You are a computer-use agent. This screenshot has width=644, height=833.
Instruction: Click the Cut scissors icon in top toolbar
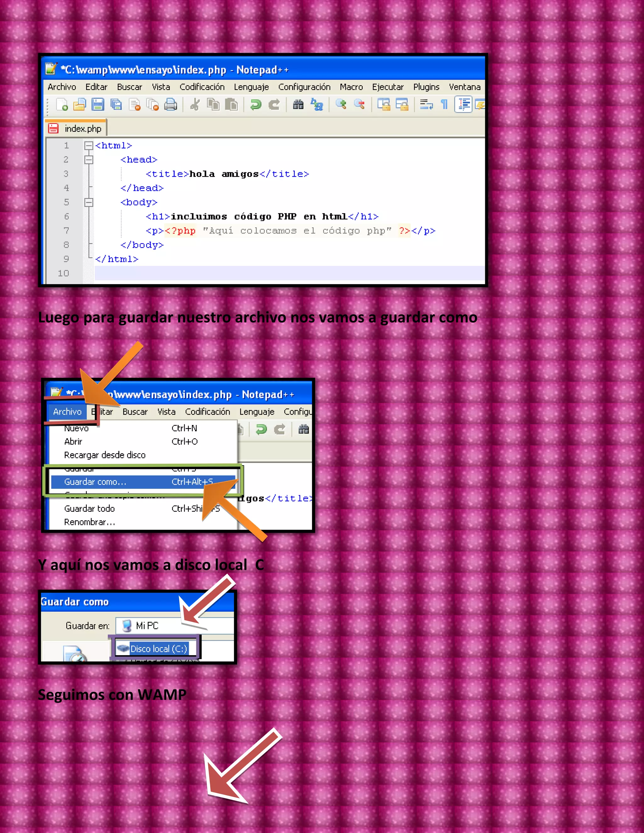pyautogui.click(x=195, y=104)
